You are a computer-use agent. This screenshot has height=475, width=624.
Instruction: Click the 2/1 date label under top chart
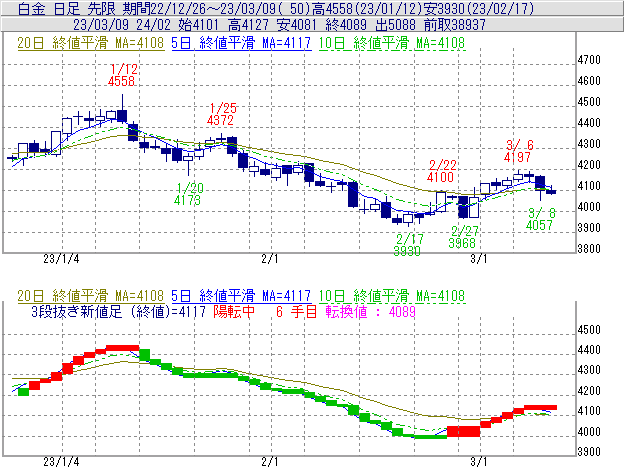point(270,259)
